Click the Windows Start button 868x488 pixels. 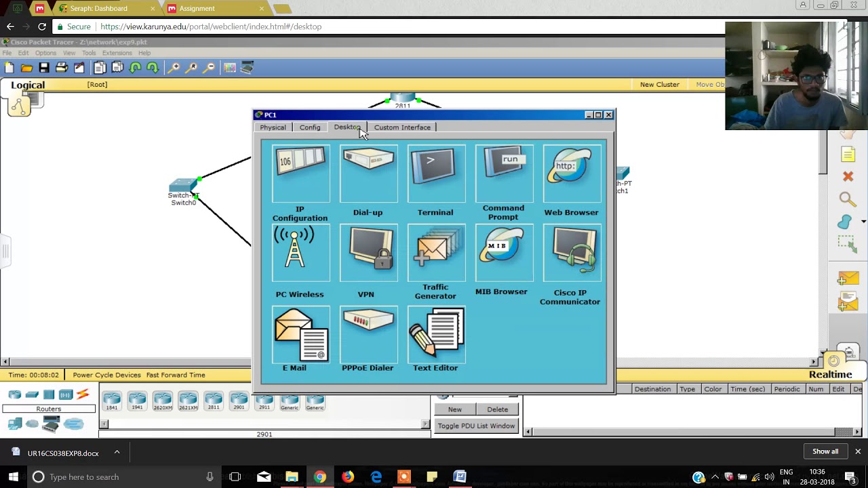click(x=13, y=476)
